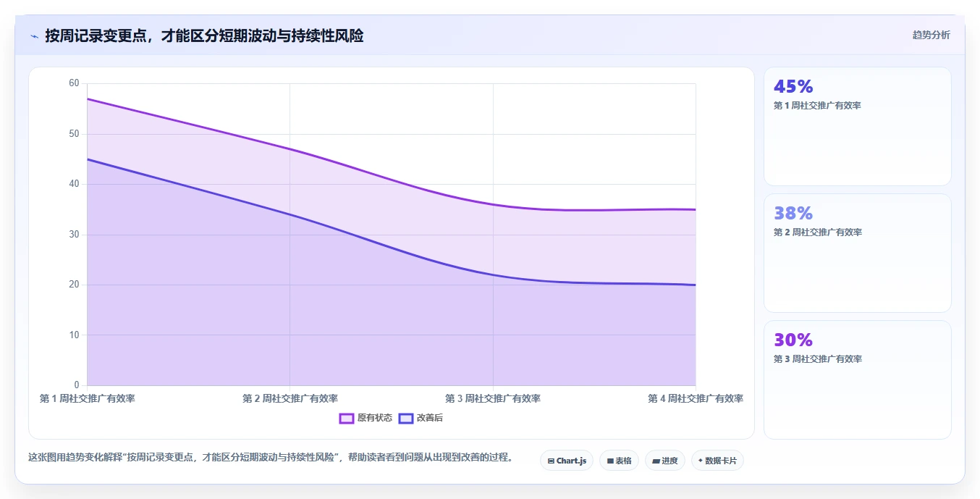Click x-axis label 第 1 周社交推广有效率
This screenshot has height=499, width=980.
tap(88, 398)
